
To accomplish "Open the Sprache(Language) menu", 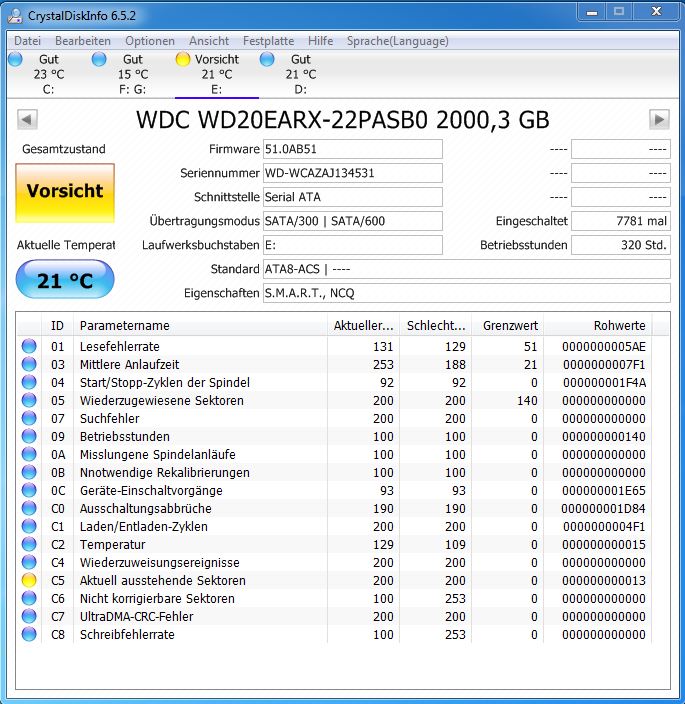I will [398, 41].
